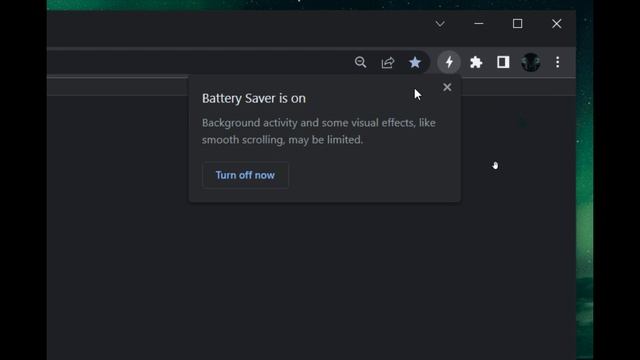The height and width of the screenshot is (360, 640).
Task: Open the profile avatar menu
Action: pyautogui.click(x=531, y=62)
